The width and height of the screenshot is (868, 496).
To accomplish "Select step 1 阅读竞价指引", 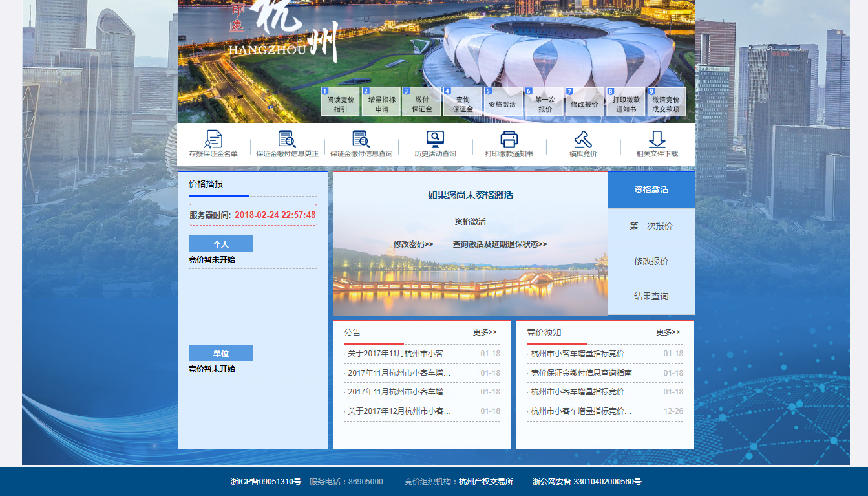I will click(x=341, y=102).
